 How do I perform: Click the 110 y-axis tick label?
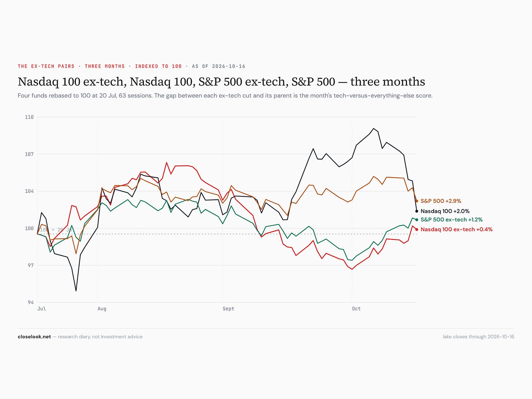coord(29,117)
